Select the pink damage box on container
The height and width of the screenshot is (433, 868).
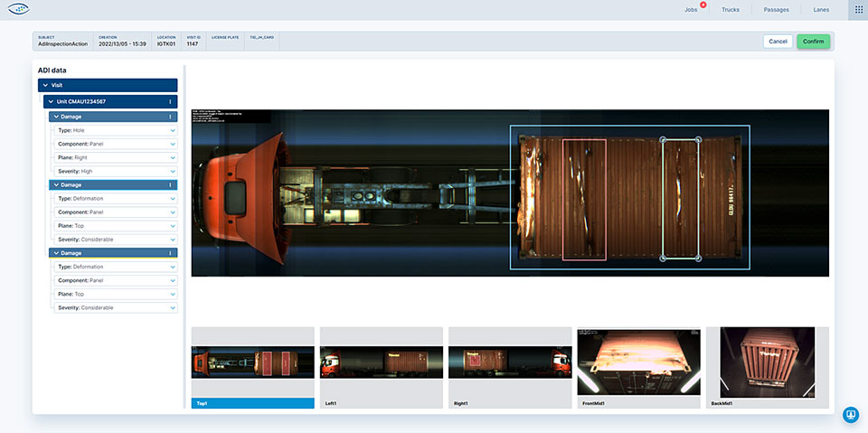click(584, 200)
